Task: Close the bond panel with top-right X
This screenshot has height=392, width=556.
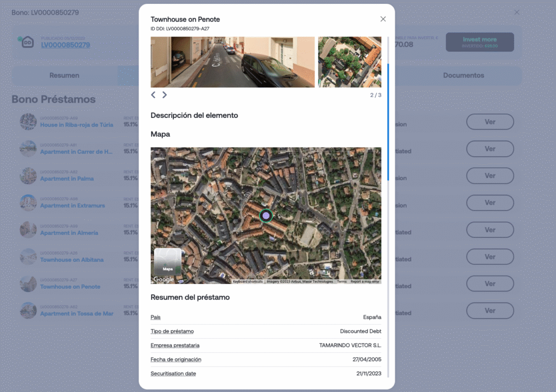Action: (517, 12)
